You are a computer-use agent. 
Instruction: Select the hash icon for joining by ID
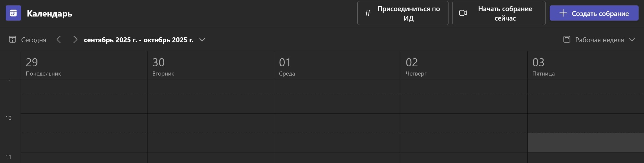tap(368, 13)
